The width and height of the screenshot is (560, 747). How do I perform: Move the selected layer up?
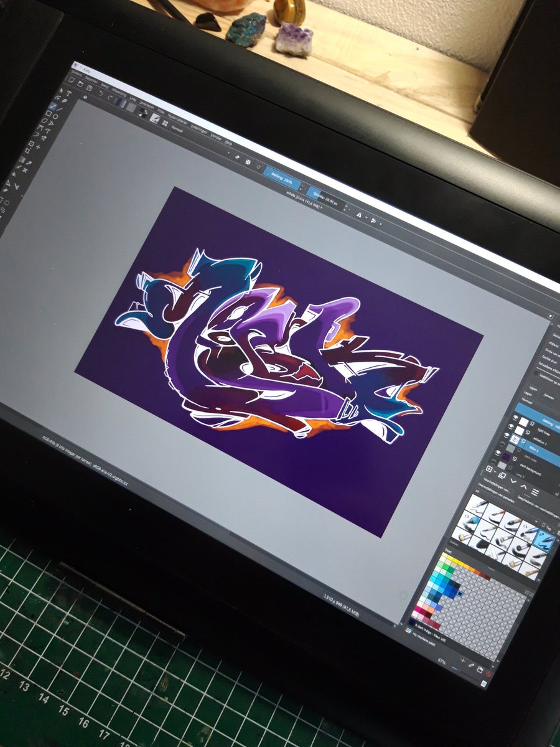tap(523, 486)
